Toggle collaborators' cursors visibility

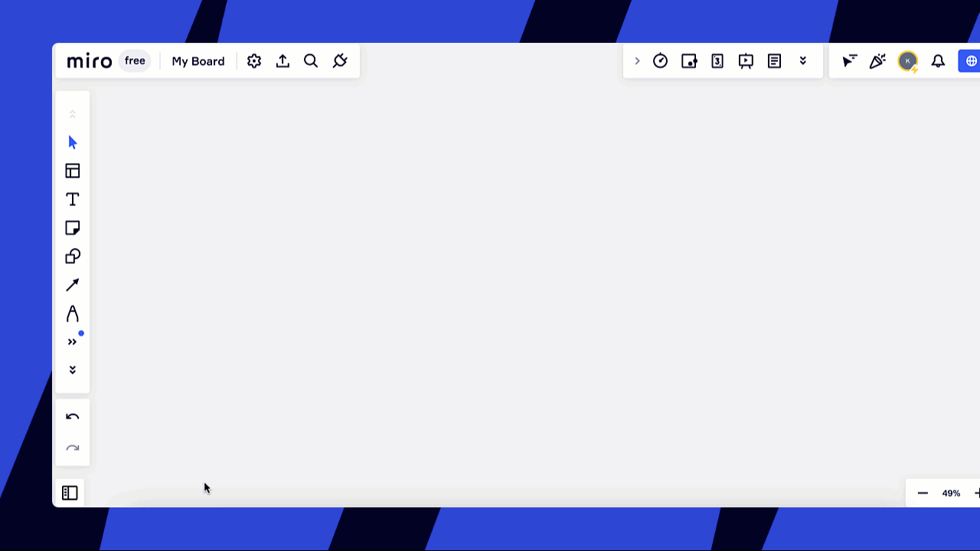click(849, 60)
